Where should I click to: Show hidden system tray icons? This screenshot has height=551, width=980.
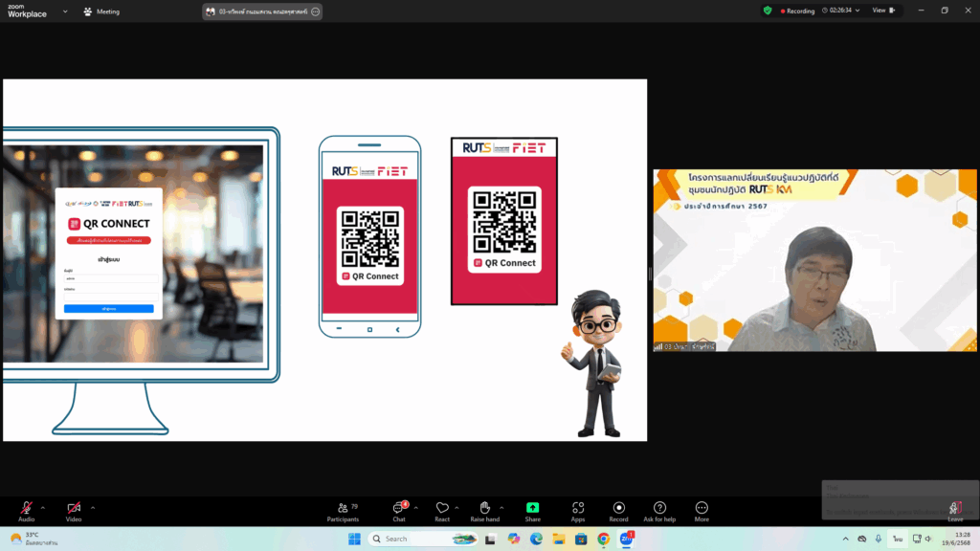click(x=846, y=539)
